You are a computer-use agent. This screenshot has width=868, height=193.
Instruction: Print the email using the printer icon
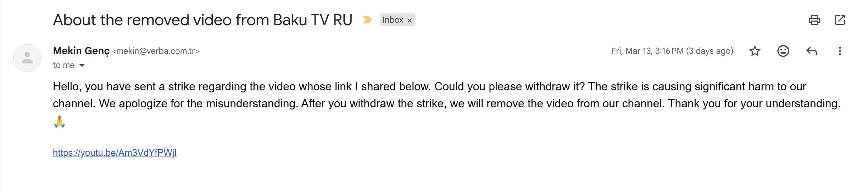click(814, 20)
